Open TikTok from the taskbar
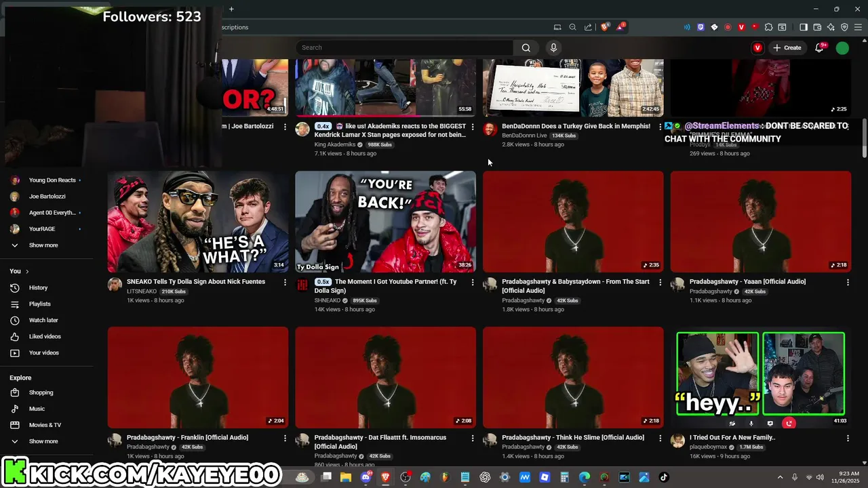This screenshot has width=868, height=488. tap(663, 477)
